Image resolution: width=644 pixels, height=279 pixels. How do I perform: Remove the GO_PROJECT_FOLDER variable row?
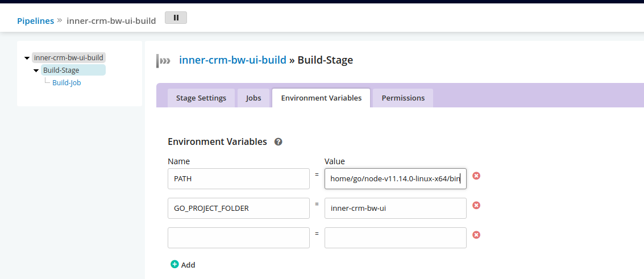click(x=476, y=205)
